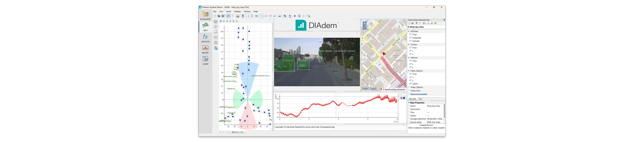Select the pan hand tool above chart
Screen dimensions: 644x142
pos(233,21)
